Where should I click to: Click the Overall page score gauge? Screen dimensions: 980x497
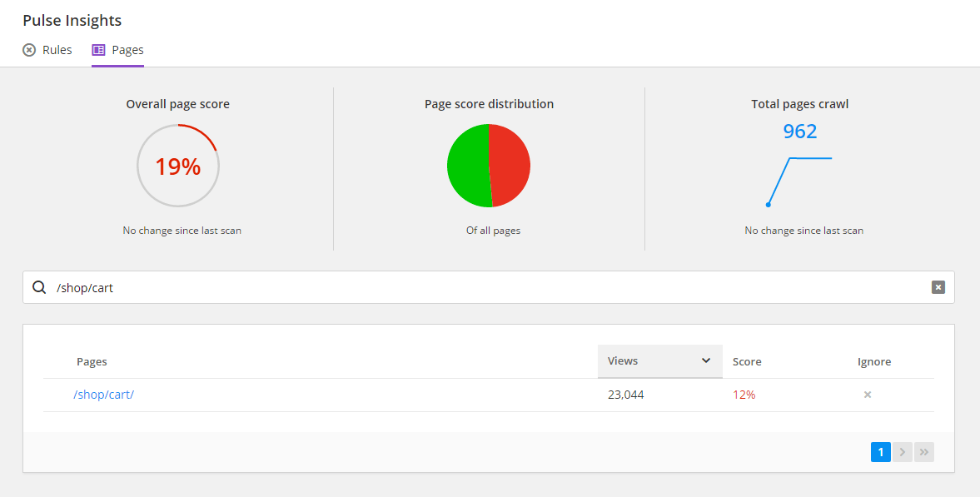pyautogui.click(x=177, y=166)
